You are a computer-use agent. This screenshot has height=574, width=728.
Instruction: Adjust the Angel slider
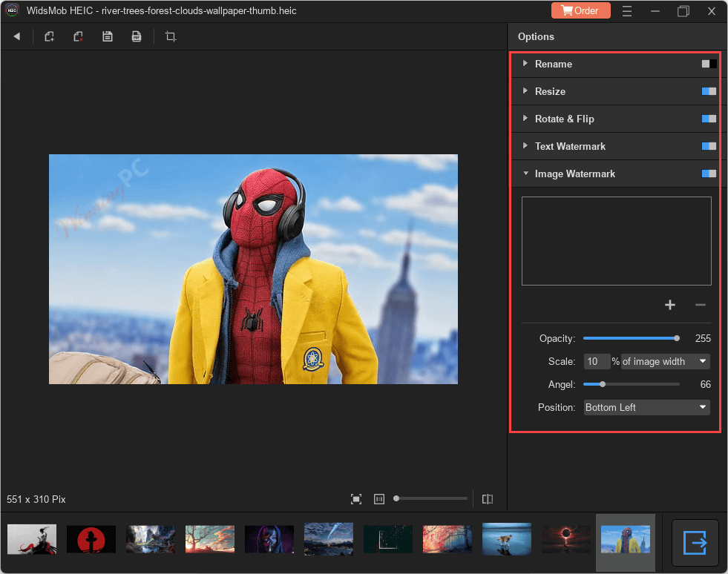tap(632, 384)
